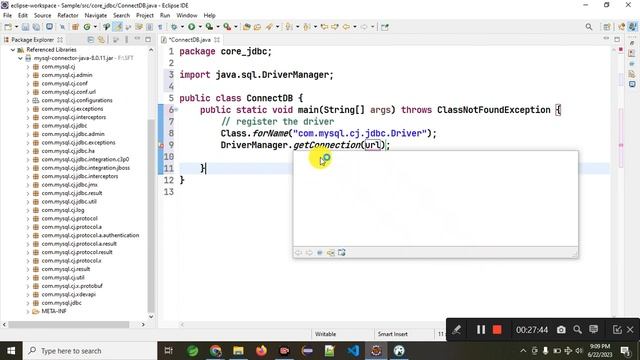Click the Open in Browser icon in tooltip popup
Viewport: 640px width, 360px height.
342,253
